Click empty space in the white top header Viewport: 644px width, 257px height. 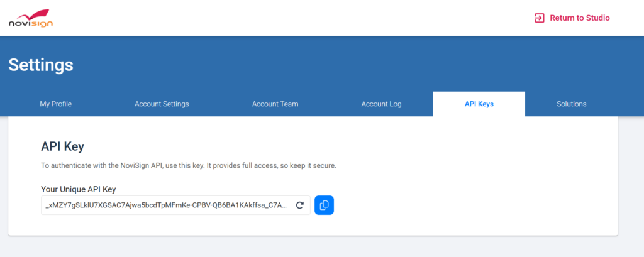coord(283,18)
